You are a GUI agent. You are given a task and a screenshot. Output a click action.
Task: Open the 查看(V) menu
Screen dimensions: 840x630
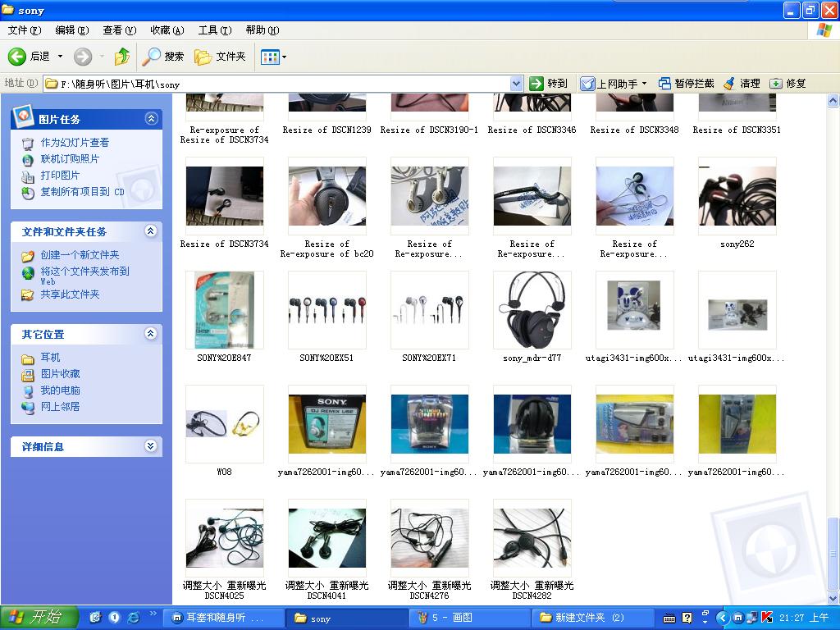(x=120, y=30)
